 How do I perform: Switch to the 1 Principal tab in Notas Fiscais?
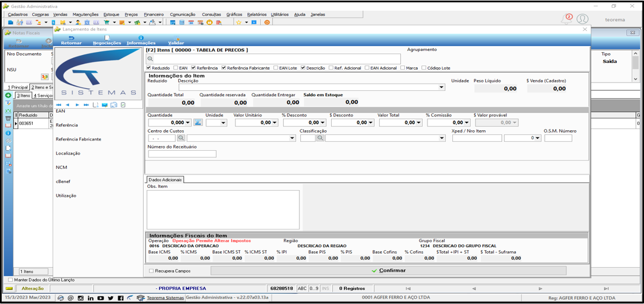click(x=17, y=87)
